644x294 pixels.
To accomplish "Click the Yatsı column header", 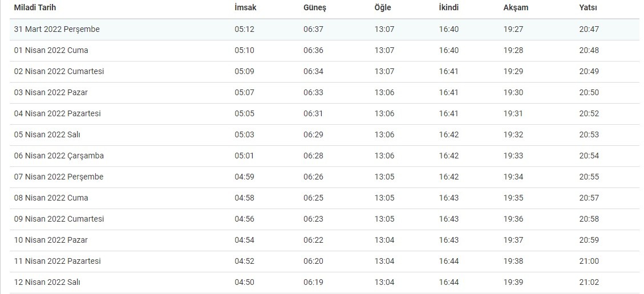I will pyautogui.click(x=588, y=8).
